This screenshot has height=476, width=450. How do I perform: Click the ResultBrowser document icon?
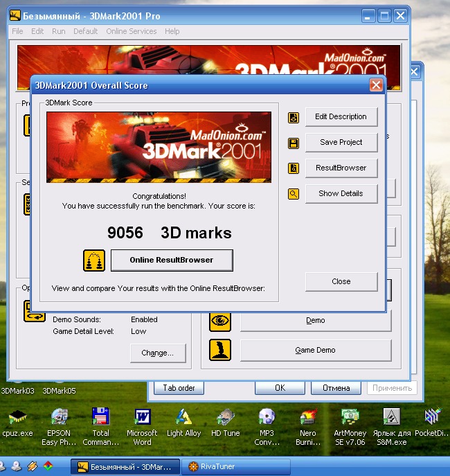click(x=294, y=168)
